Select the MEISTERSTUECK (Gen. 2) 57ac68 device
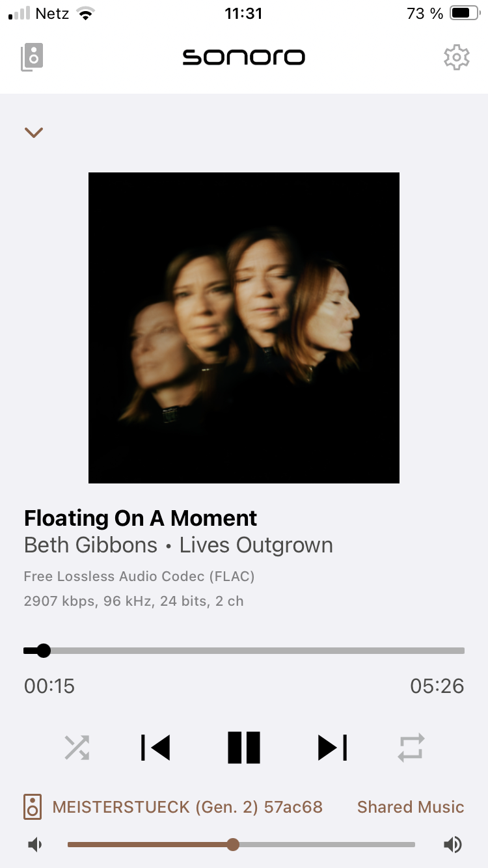Image resolution: width=488 pixels, height=868 pixels. (x=187, y=807)
